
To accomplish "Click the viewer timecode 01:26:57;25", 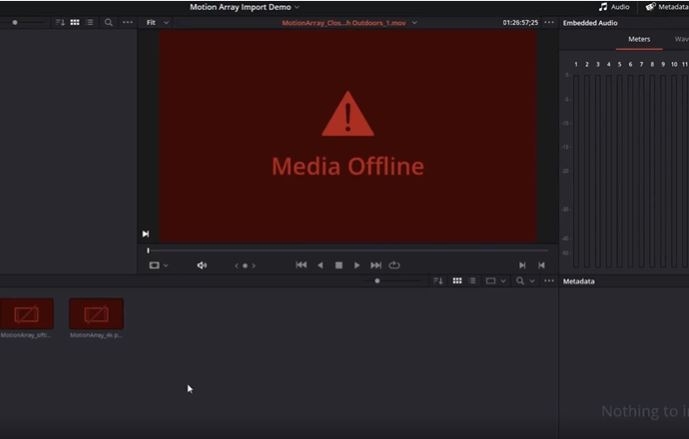I will pyautogui.click(x=520, y=22).
